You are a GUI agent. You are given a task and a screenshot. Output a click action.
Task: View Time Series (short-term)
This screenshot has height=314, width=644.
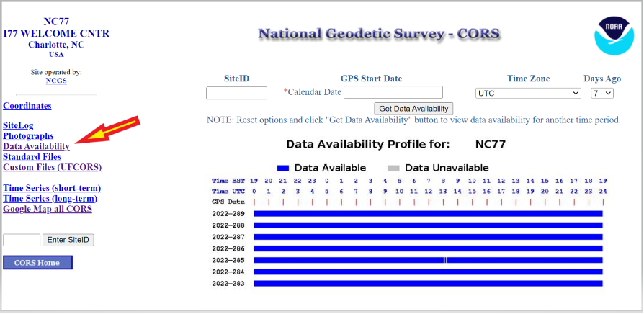pyautogui.click(x=52, y=188)
